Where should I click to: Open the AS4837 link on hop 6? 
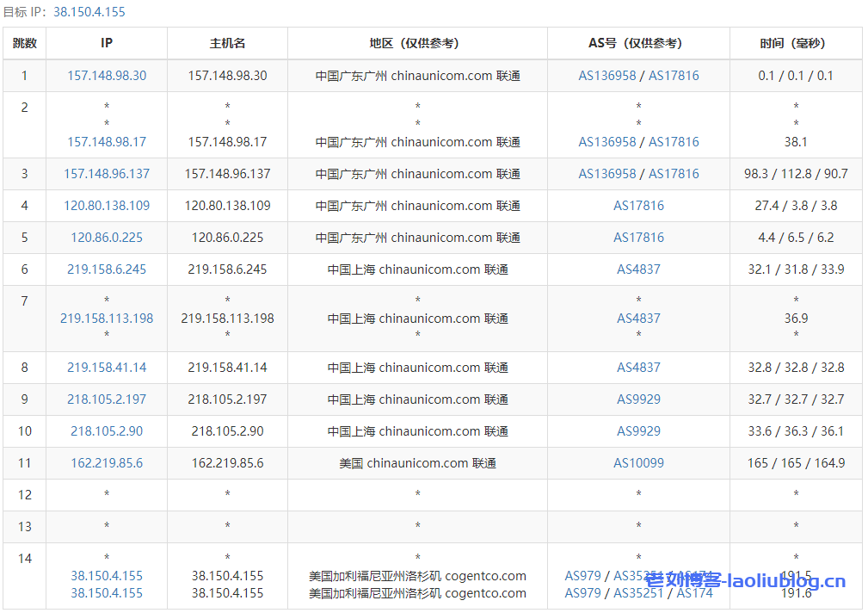pos(638,269)
